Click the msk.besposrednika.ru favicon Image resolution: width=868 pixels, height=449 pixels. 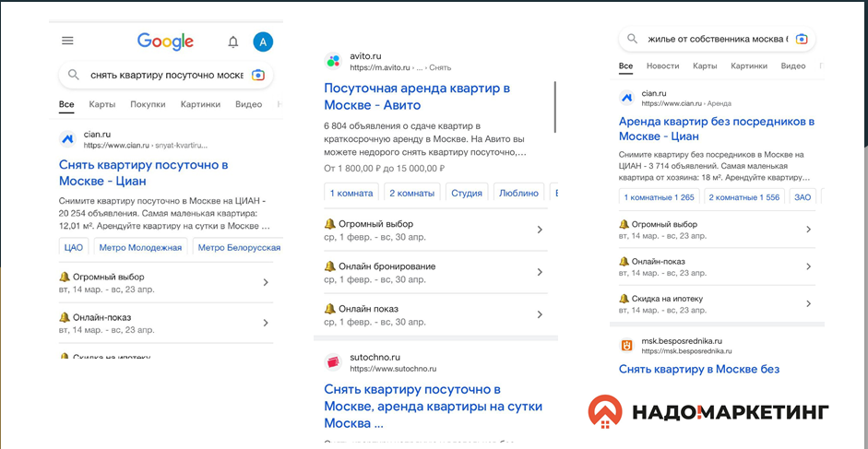pos(626,346)
